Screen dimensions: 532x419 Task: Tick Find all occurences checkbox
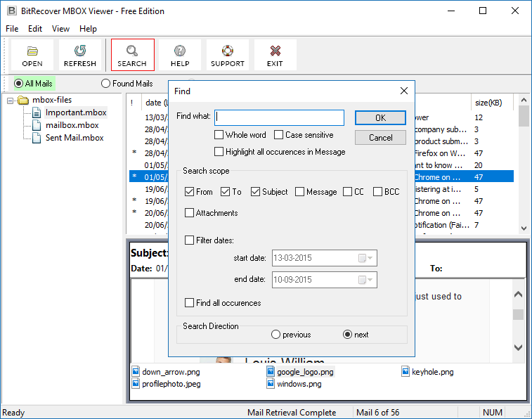tap(189, 302)
